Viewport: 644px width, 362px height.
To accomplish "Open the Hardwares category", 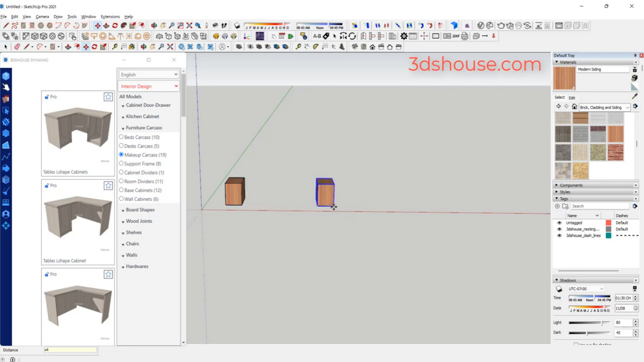I will (137, 266).
